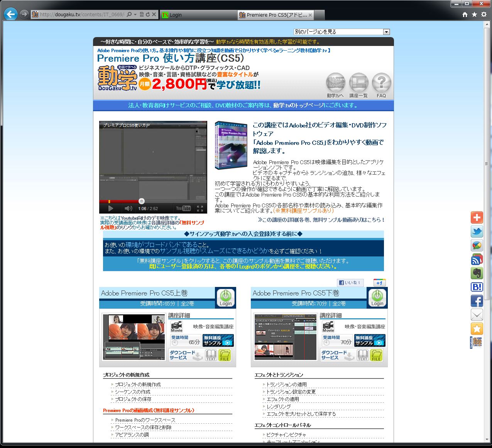492x448 pixels.
Task: Click the TEXT book icon for 上巻
Action: pos(211,355)
